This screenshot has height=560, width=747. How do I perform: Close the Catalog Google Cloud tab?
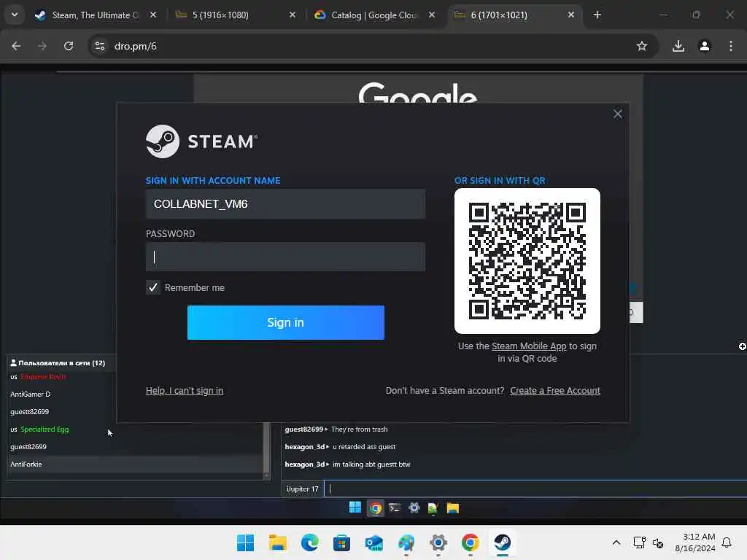click(x=432, y=15)
